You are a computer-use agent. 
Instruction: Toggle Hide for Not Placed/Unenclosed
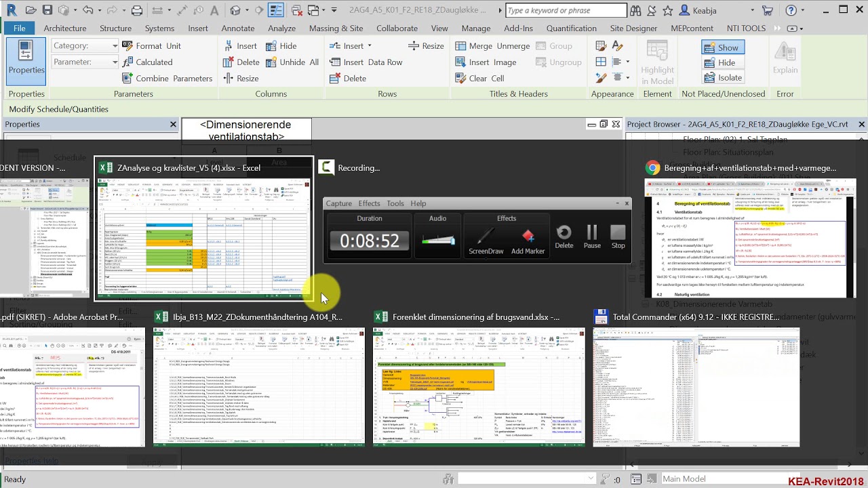(x=723, y=62)
